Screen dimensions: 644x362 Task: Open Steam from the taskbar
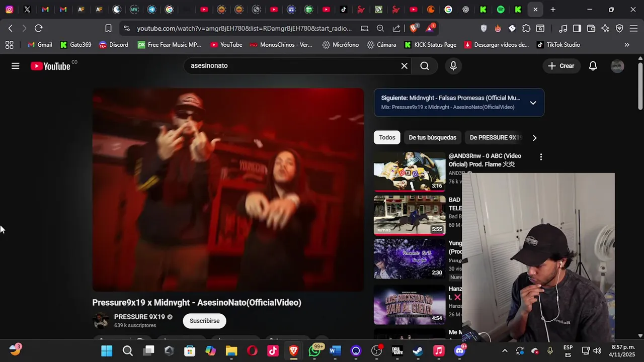[x=418, y=350]
